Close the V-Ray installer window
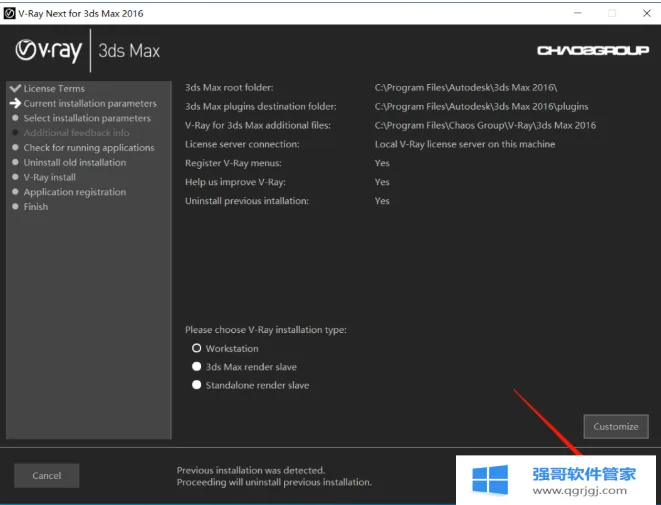Image resolution: width=661 pixels, height=505 pixels. [647, 13]
